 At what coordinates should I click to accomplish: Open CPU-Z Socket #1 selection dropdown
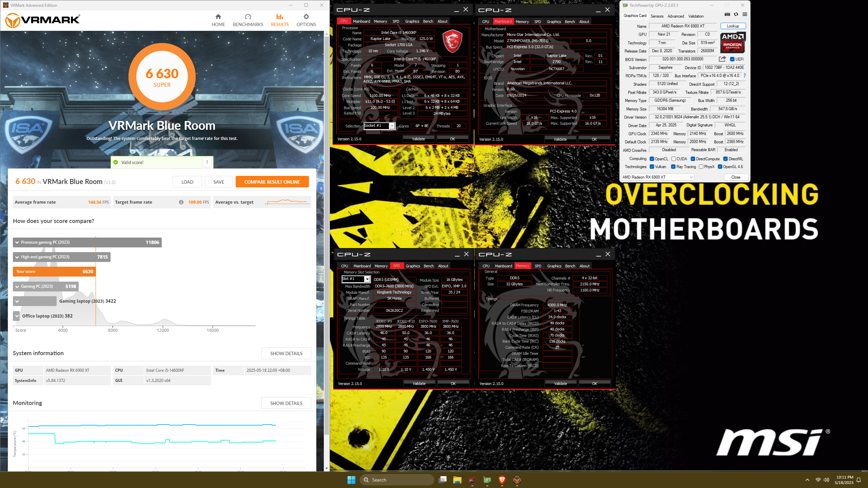pos(379,126)
